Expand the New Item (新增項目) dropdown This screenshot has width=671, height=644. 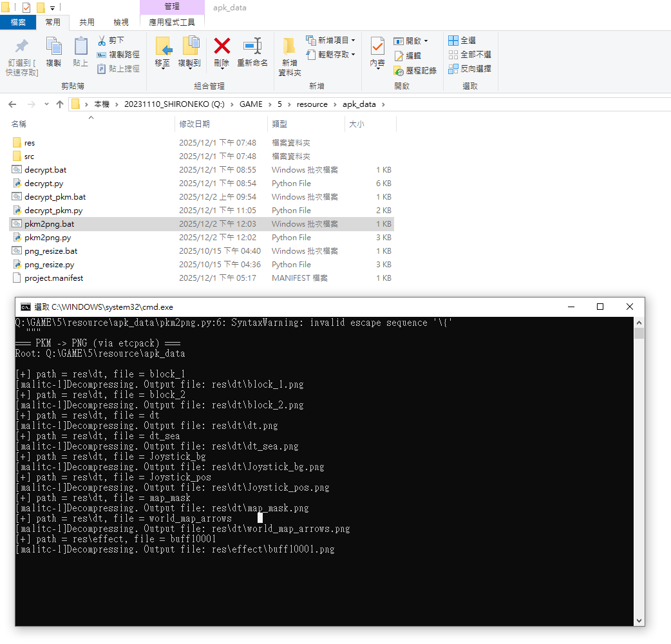(x=331, y=41)
